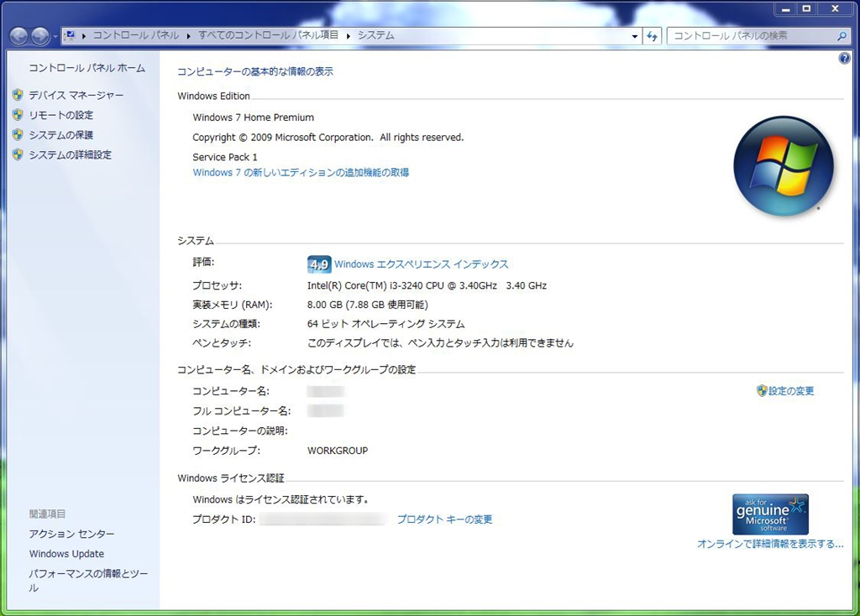
Task: Click the Forward navigation arrow button
Action: [40, 36]
